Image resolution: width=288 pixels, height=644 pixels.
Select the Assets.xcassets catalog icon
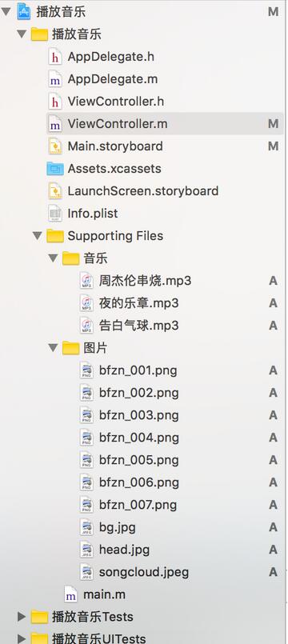click(x=55, y=169)
